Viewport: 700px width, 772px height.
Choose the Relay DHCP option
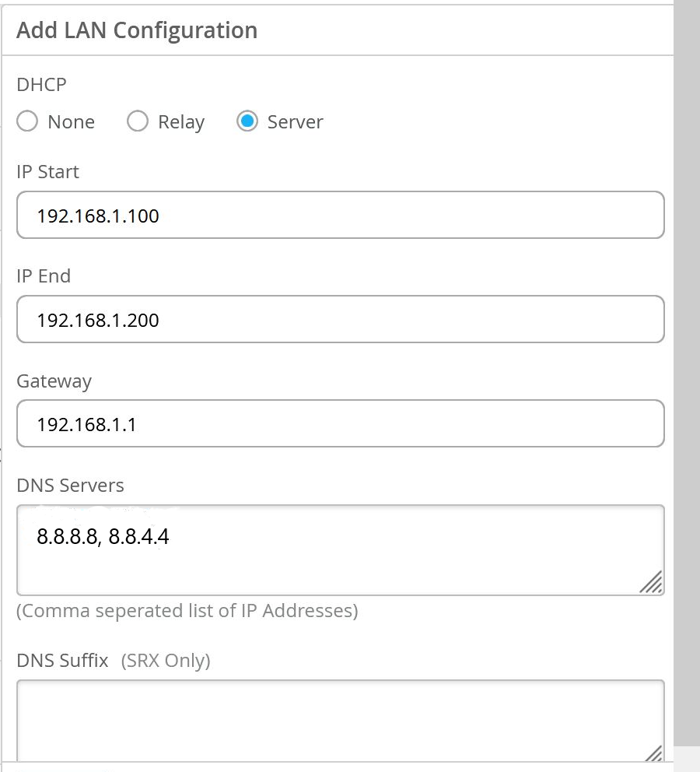coord(138,122)
